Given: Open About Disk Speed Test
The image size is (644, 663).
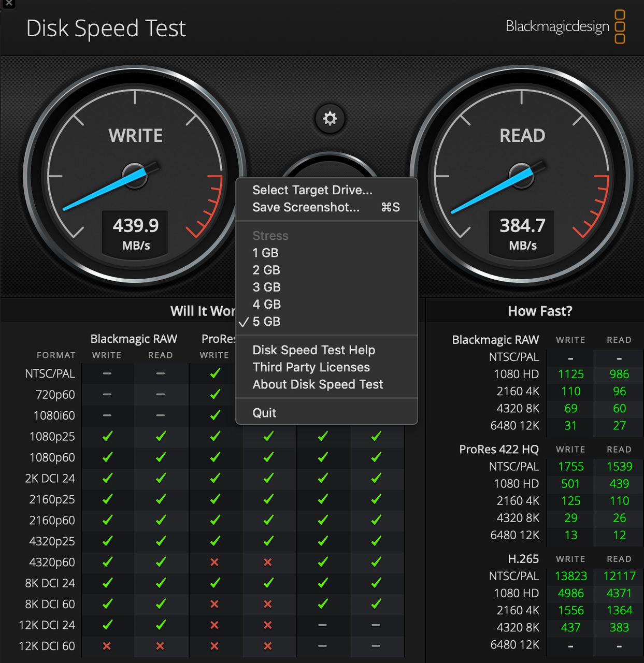Looking at the screenshot, I should tap(318, 384).
